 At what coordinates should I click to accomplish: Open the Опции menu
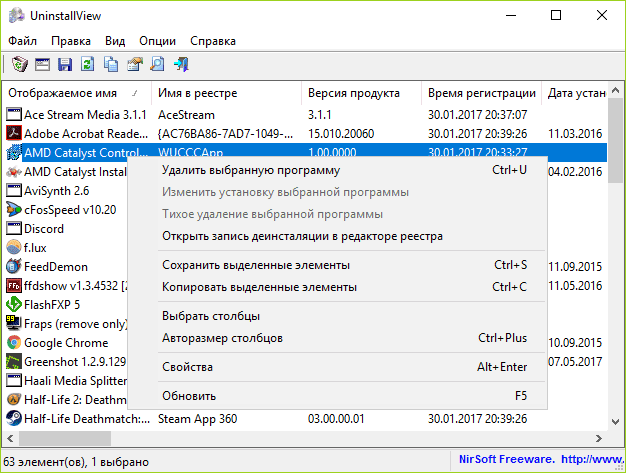pyautogui.click(x=158, y=41)
